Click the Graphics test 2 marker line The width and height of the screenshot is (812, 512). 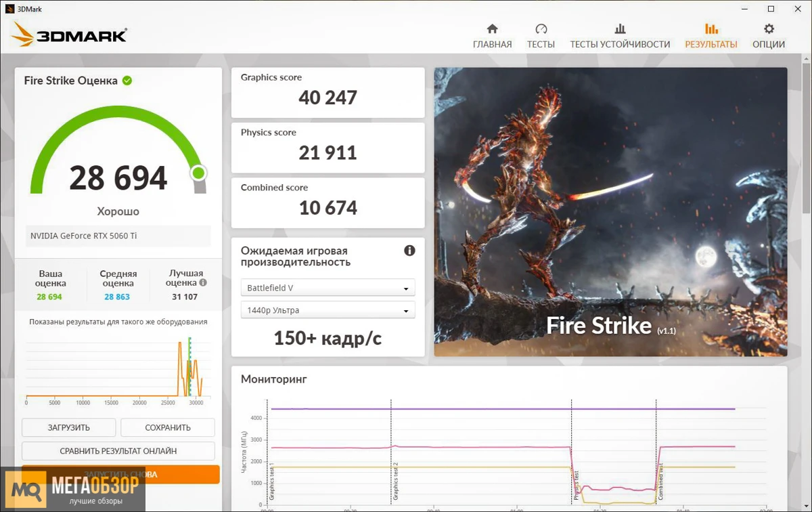392,452
